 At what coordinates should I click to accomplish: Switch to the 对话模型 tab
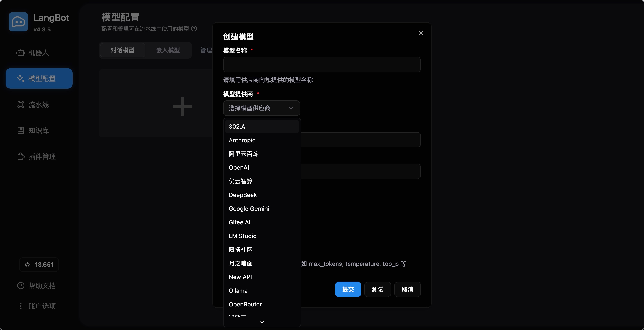pyautogui.click(x=122, y=50)
